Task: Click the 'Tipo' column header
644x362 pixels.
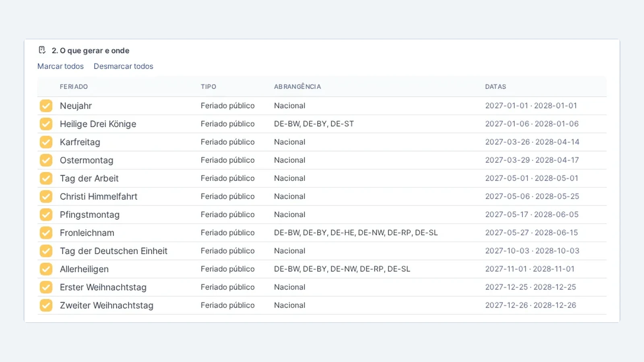Action: pyautogui.click(x=208, y=86)
